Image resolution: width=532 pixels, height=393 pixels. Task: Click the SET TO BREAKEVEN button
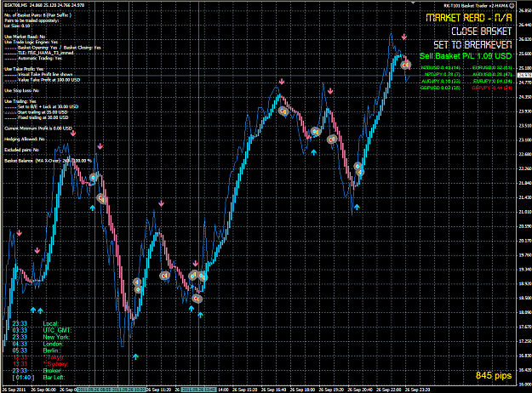click(472, 45)
